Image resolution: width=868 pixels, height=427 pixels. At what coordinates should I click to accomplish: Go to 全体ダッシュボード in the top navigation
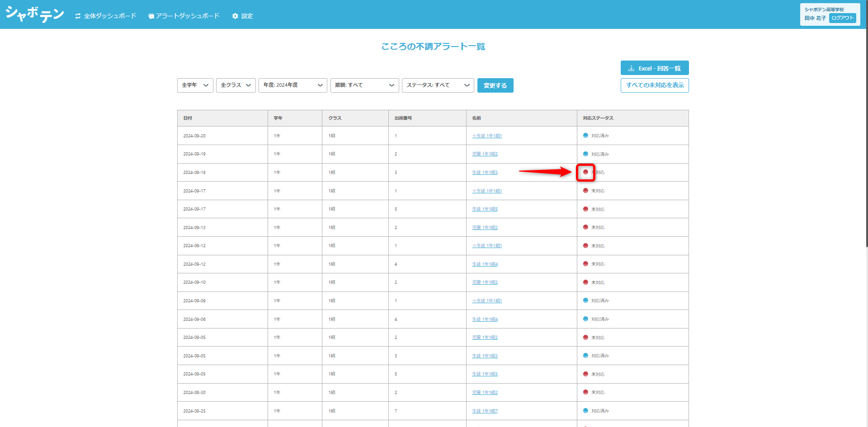click(x=106, y=16)
